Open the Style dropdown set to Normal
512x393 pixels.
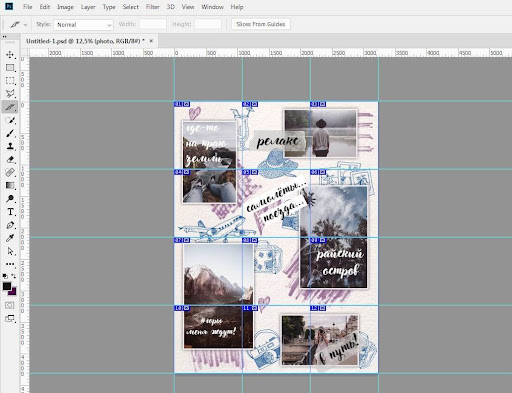(x=83, y=25)
